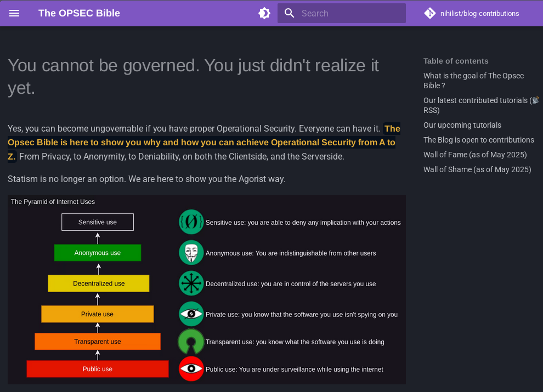Open the nihilist/blog-contributions repository link
The height and width of the screenshot is (392, 543).
click(479, 13)
